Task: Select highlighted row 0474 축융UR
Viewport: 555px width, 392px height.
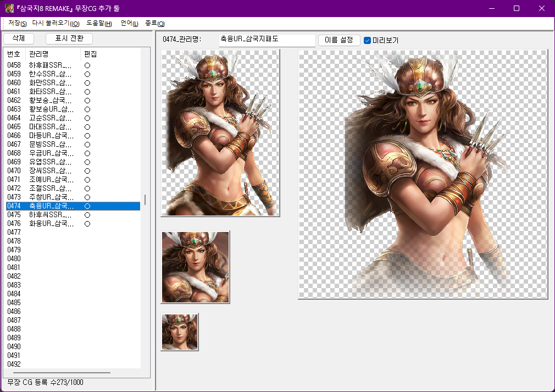Action: 73,206
